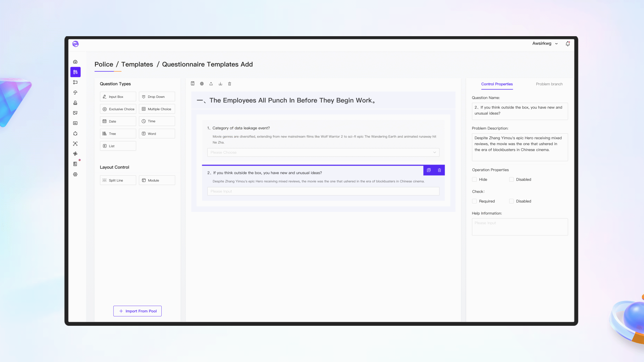
Task: Check the Required checkbox
Action: tap(474, 201)
